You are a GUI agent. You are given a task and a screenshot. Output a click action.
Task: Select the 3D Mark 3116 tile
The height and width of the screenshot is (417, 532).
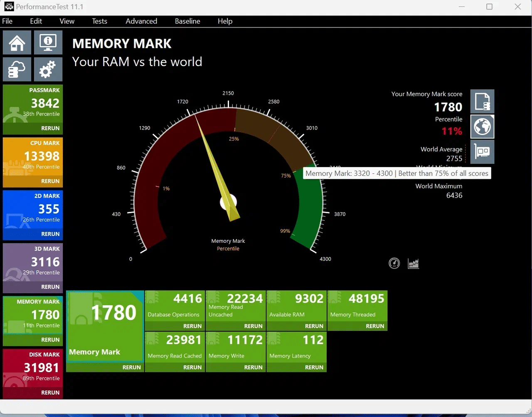[x=33, y=262]
